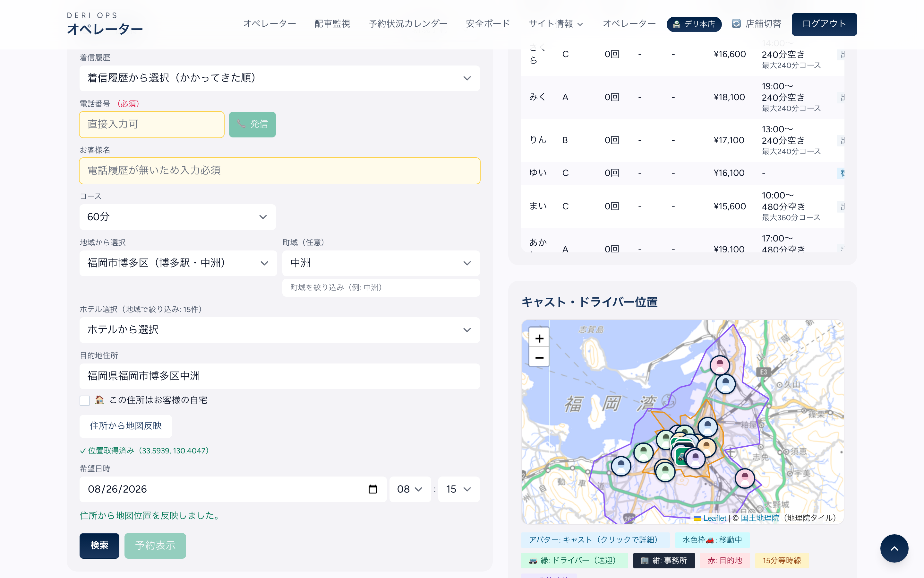924x578 pixels.
Task: Click the 15分等時線 legend chip
Action: point(782,560)
